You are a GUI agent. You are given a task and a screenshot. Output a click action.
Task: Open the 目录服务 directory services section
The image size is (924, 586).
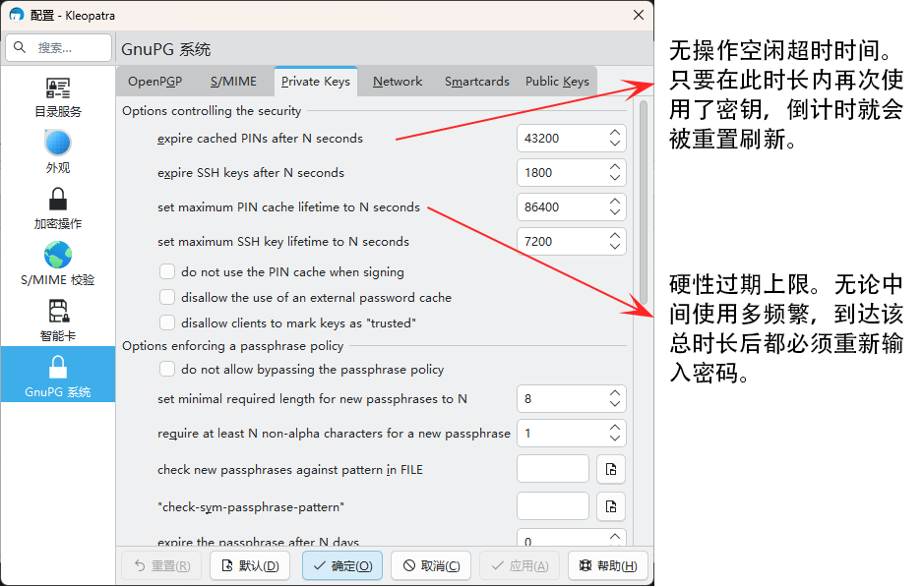58,97
